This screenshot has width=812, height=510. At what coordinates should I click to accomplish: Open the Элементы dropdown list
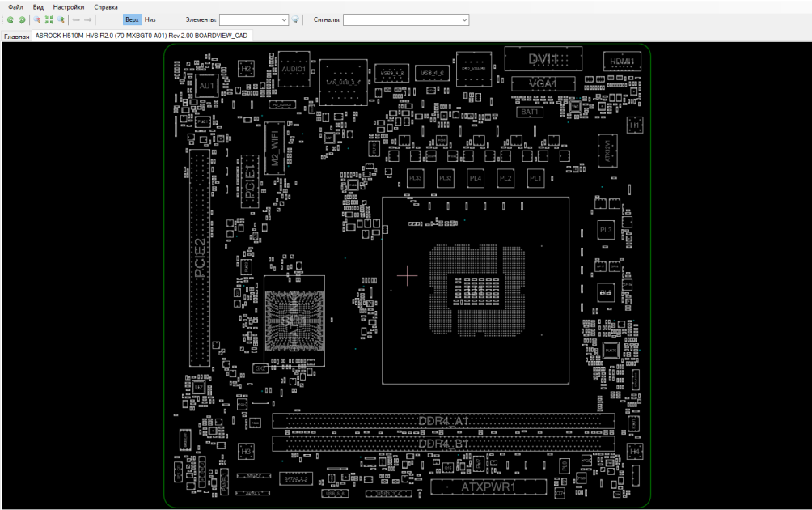coord(284,19)
